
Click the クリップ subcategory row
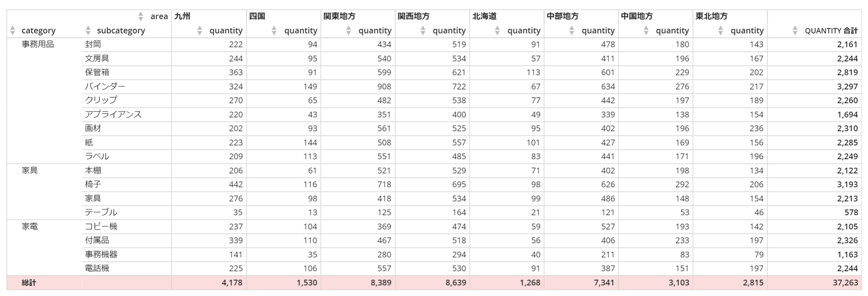(101, 100)
